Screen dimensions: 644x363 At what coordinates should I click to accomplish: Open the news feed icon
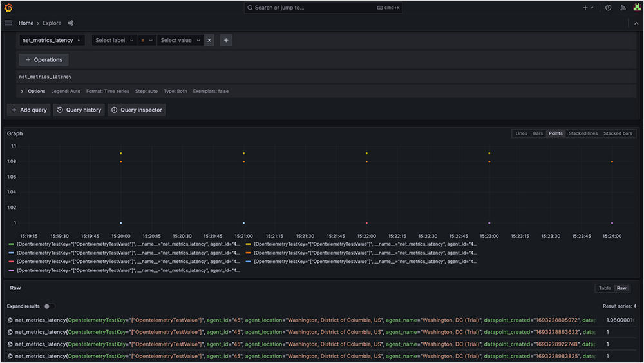point(623,8)
